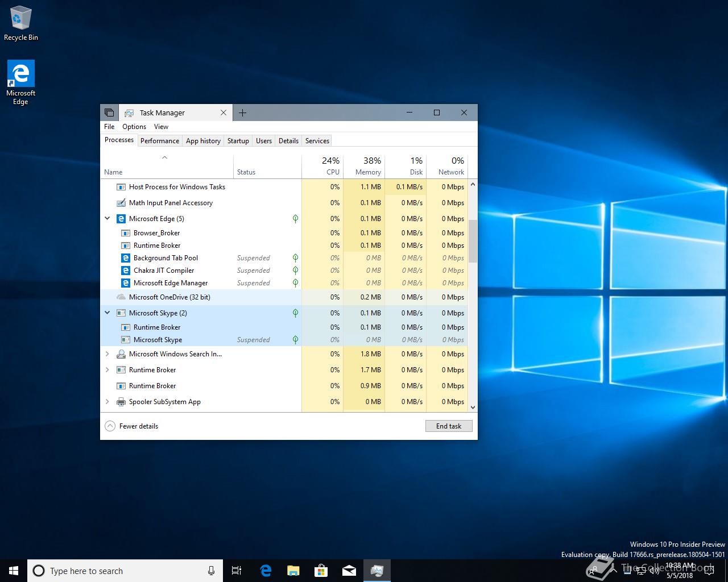Click the Microsoft OneDrive cloud icon
Image resolution: width=728 pixels, height=582 pixels.
tap(121, 297)
